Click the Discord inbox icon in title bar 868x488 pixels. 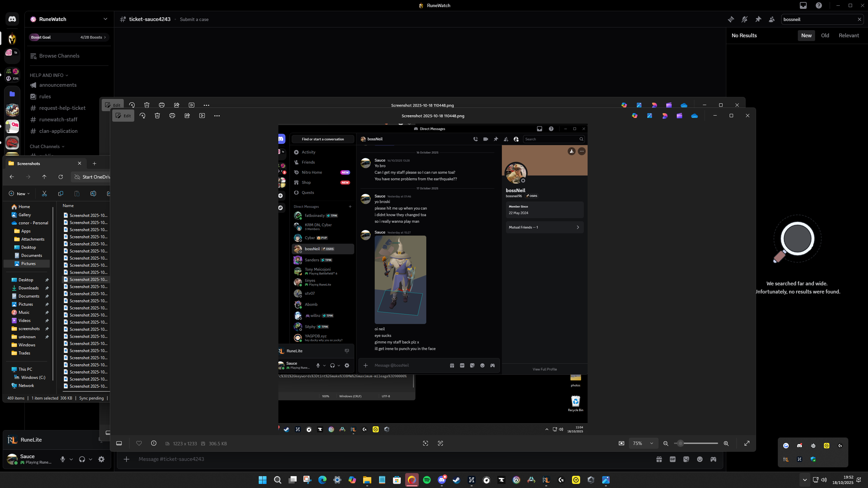pyautogui.click(x=803, y=5)
